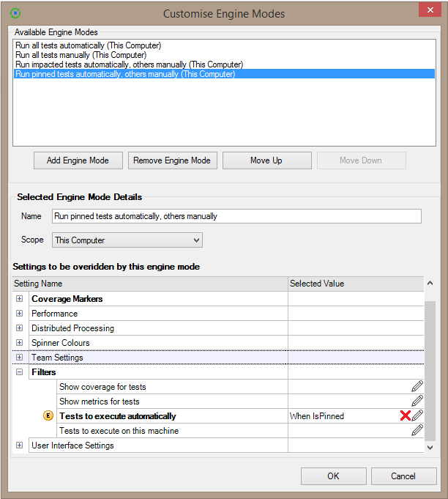Image resolution: width=448 pixels, height=499 pixels.
Task: Click the Add Engine Mode button
Action: (x=78, y=160)
